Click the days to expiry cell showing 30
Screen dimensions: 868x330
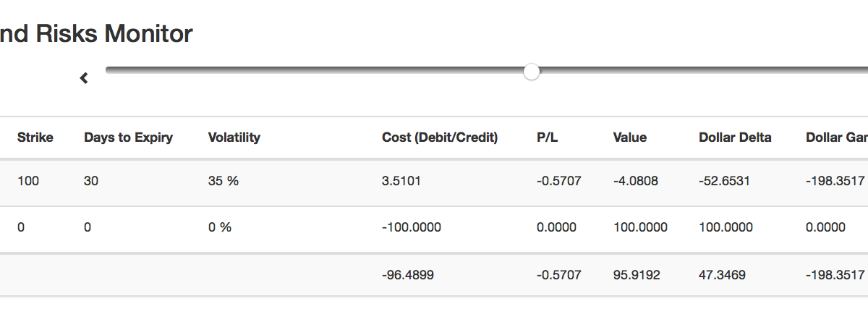(x=91, y=182)
